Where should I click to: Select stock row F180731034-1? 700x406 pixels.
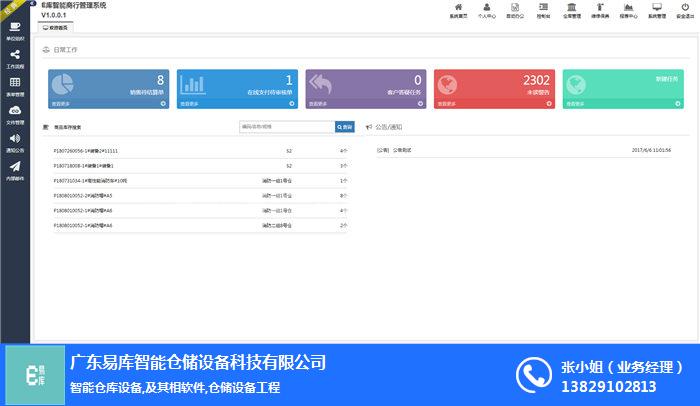point(200,181)
